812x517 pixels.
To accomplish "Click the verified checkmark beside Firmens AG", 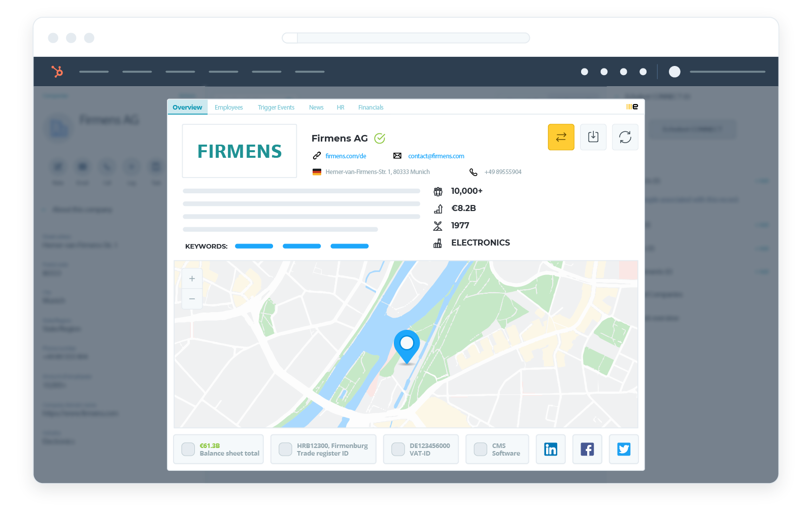I will click(x=380, y=138).
